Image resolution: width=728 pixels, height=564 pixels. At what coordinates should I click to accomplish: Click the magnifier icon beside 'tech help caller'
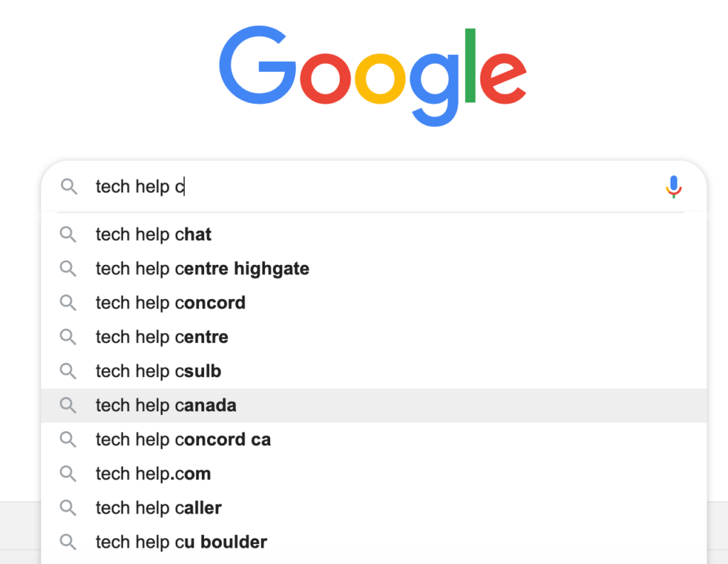pyautogui.click(x=68, y=507)
